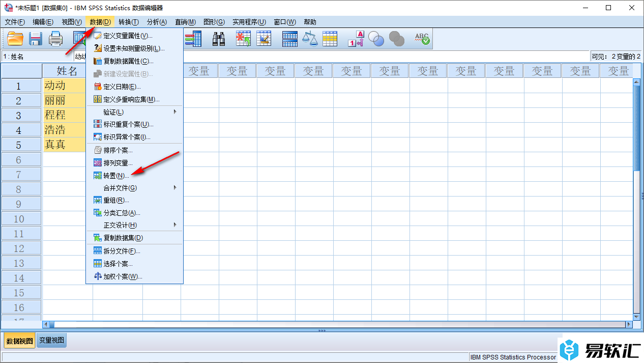Click the 1:姓名 cell reference box
This screenshot has height=363, width=644.
37,57
